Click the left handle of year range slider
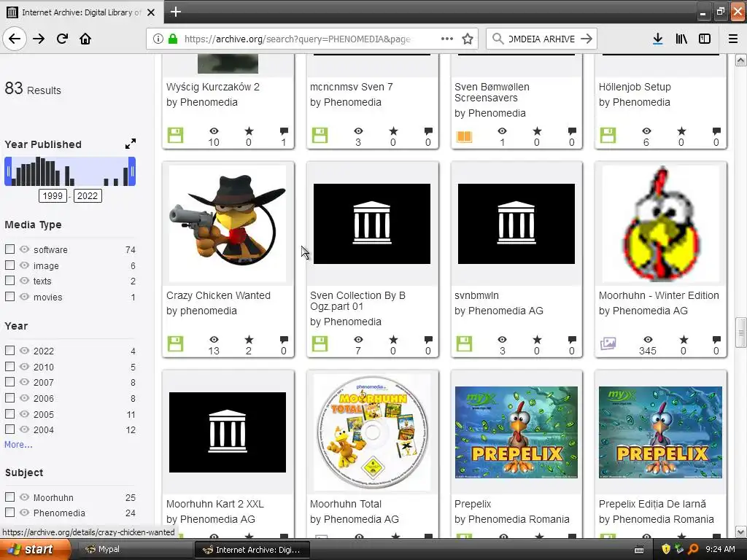Viewport: 747px width, 560px height. coord(7,171)
